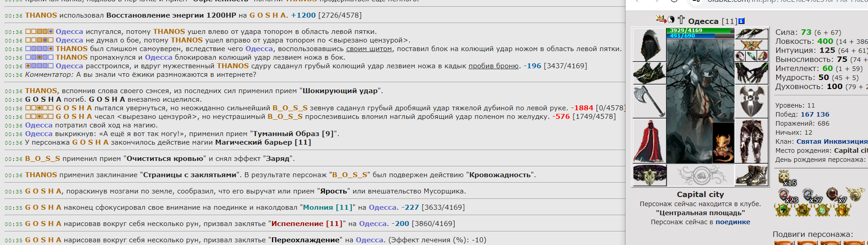Click the -1884 damage value
Screen dimensions: 868x245
pyautogui.click(x=582, y=108)
